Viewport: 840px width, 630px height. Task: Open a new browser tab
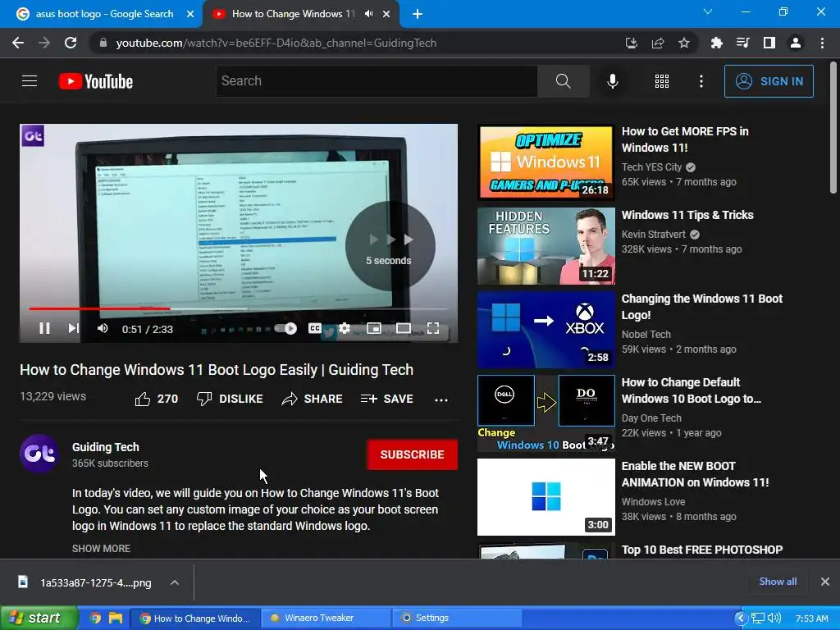(x=418, y=14)
